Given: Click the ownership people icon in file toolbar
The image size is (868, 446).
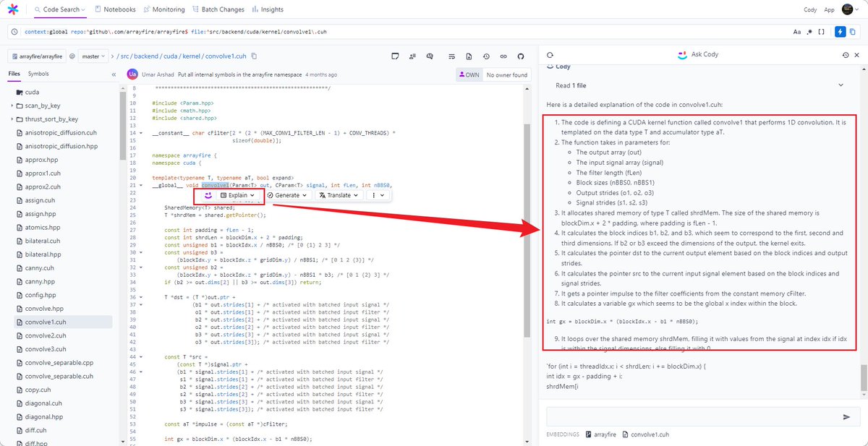Looking at the screenshot, I should click(x=413, y=56).
